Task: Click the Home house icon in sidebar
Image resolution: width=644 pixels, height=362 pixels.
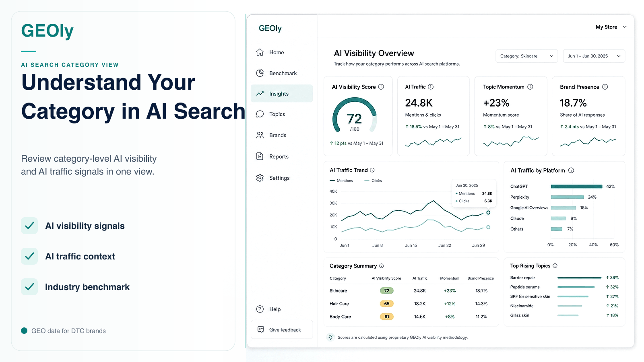Action: (260, 52)
